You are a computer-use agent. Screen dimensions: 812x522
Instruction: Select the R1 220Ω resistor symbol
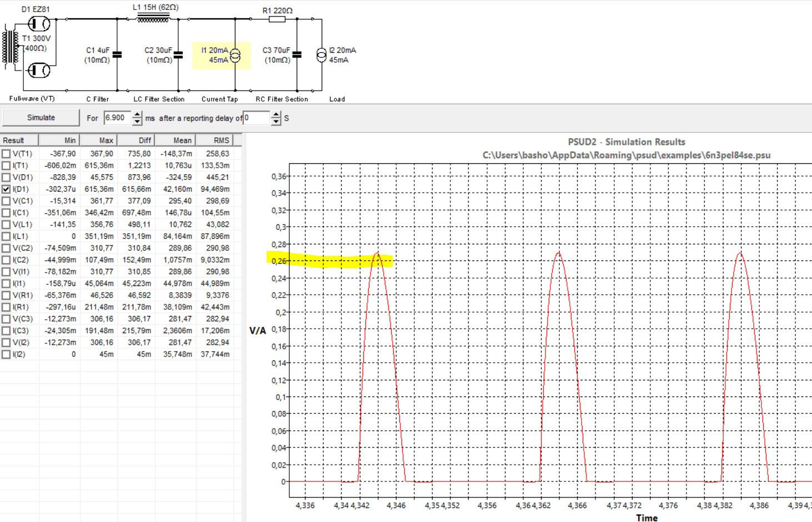(277, 19)
